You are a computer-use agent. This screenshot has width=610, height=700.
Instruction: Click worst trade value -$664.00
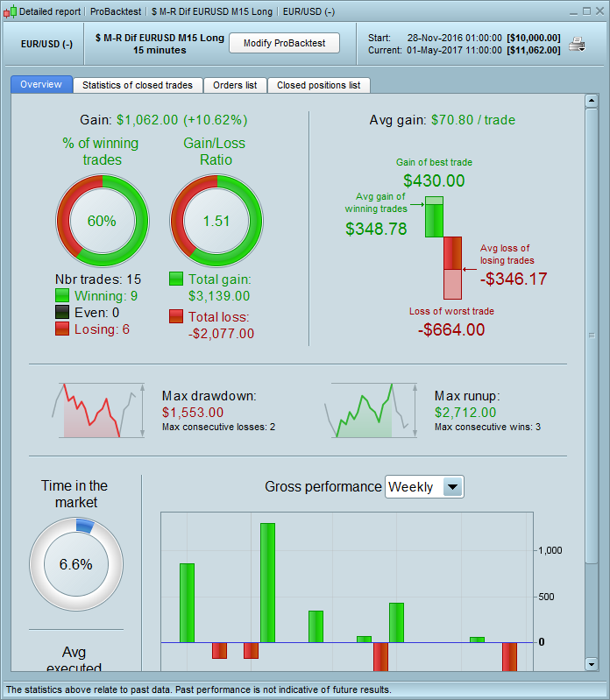[451, 329]
